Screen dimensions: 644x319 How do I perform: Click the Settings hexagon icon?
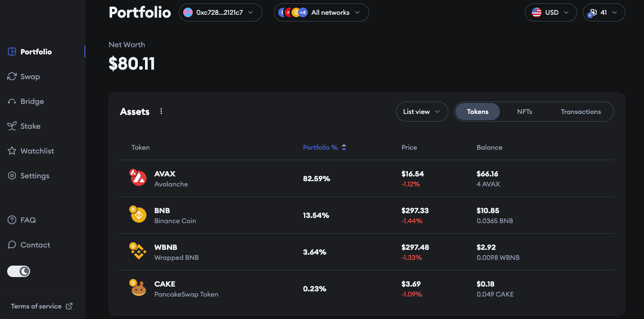(x=12, y=175)
